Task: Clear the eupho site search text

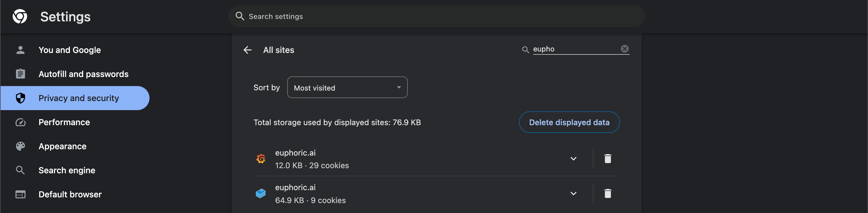Action: coord(624,49)
